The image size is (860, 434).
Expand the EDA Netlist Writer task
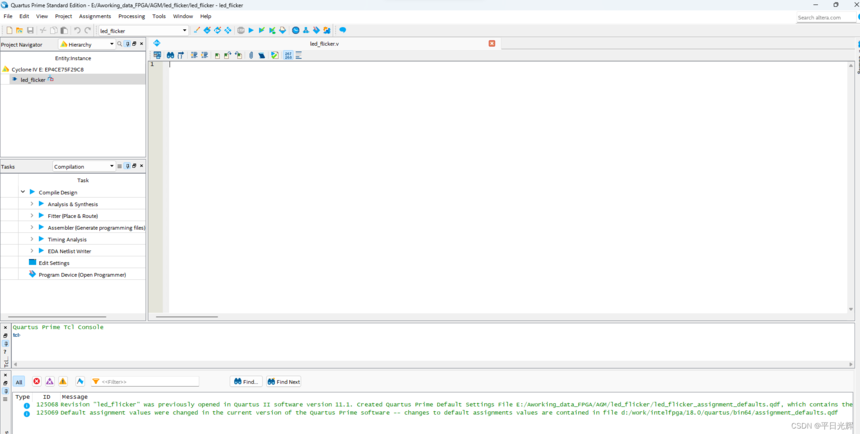[x=32, y=251]
